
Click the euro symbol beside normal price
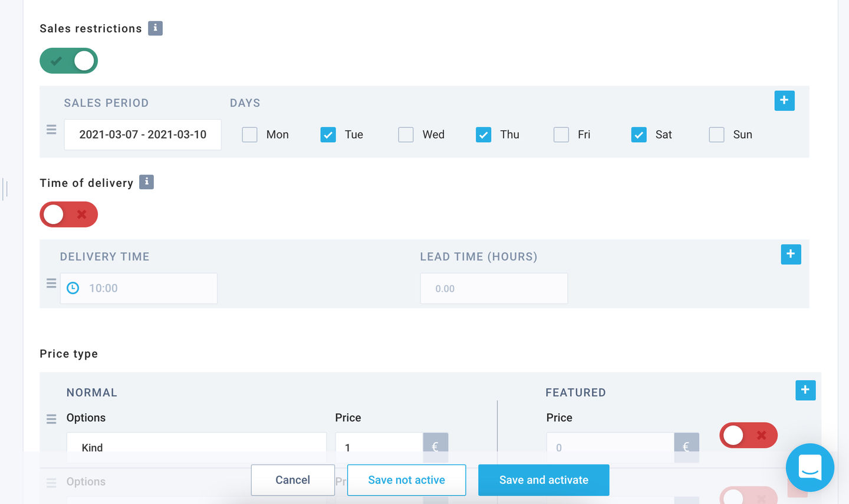pos(435,447)
